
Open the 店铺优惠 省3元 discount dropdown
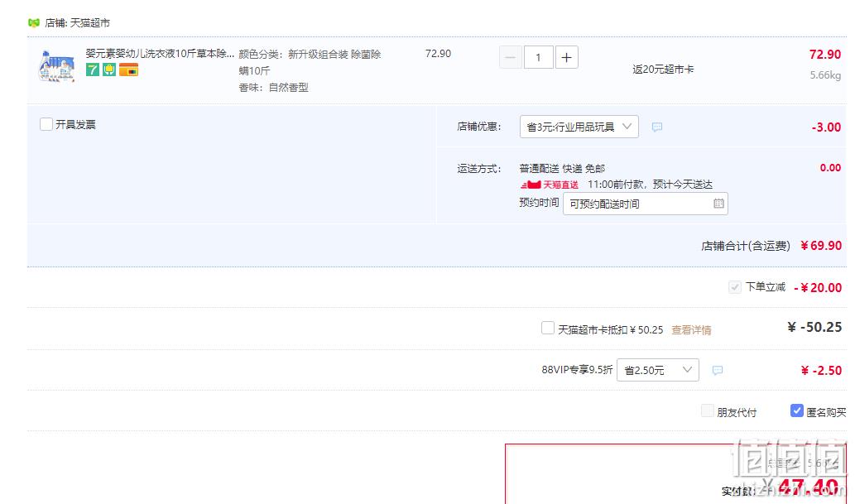tap(579, 127)
